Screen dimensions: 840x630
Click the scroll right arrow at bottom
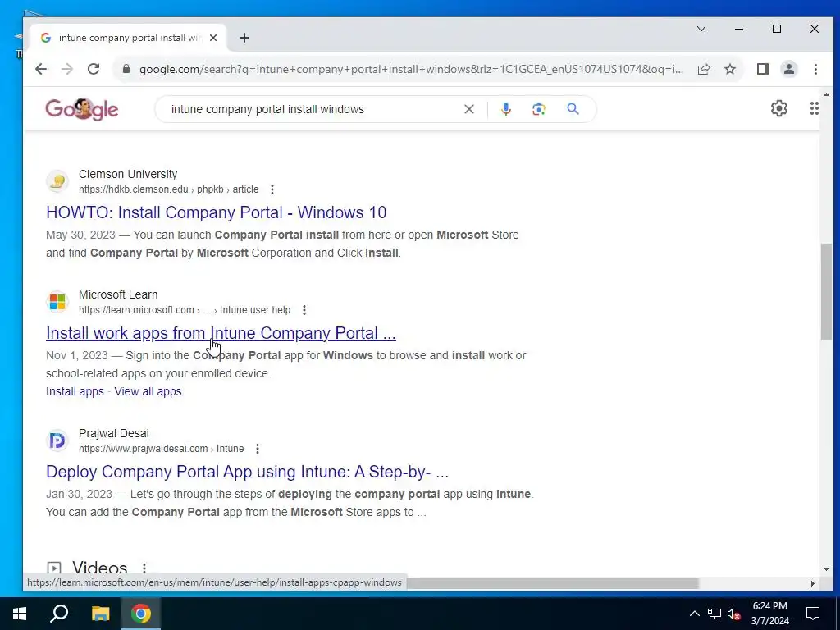[813, 583]
